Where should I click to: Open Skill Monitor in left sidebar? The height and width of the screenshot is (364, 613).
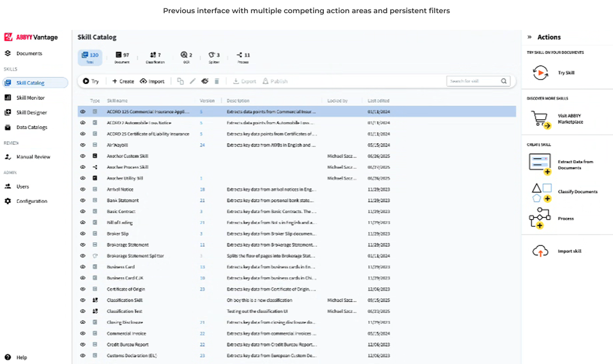(30, 98)
